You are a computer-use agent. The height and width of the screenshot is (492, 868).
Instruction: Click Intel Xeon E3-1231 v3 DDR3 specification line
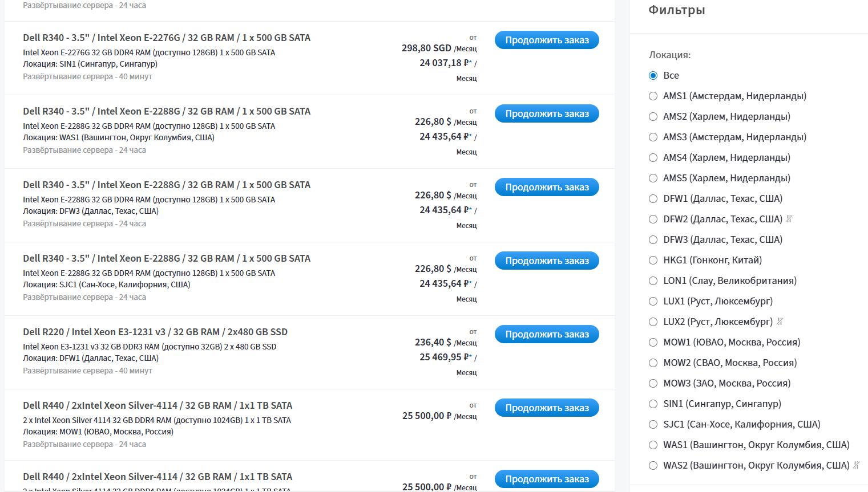(150, 347)
